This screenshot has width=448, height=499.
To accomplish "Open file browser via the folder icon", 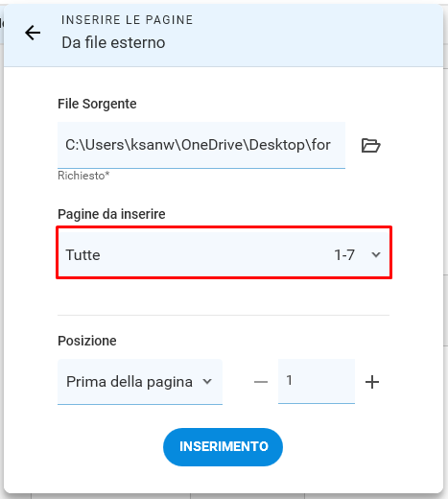I will (x=370, y=146).
